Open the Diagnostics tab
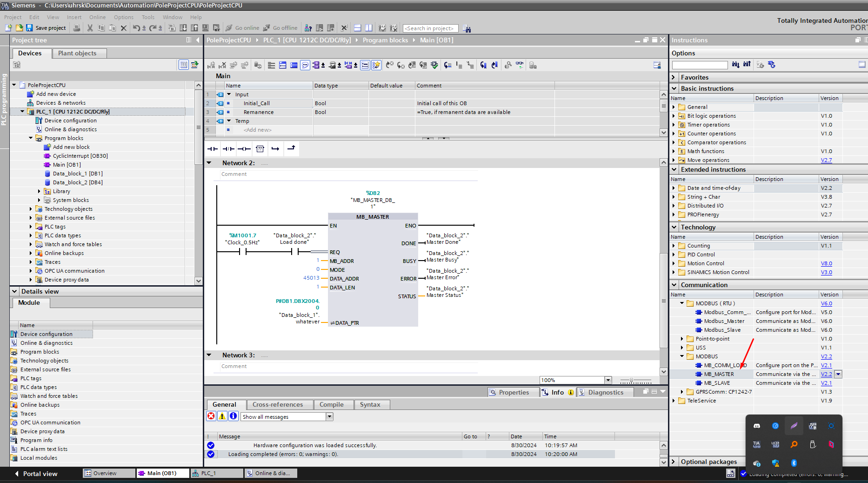 point(606,392)
